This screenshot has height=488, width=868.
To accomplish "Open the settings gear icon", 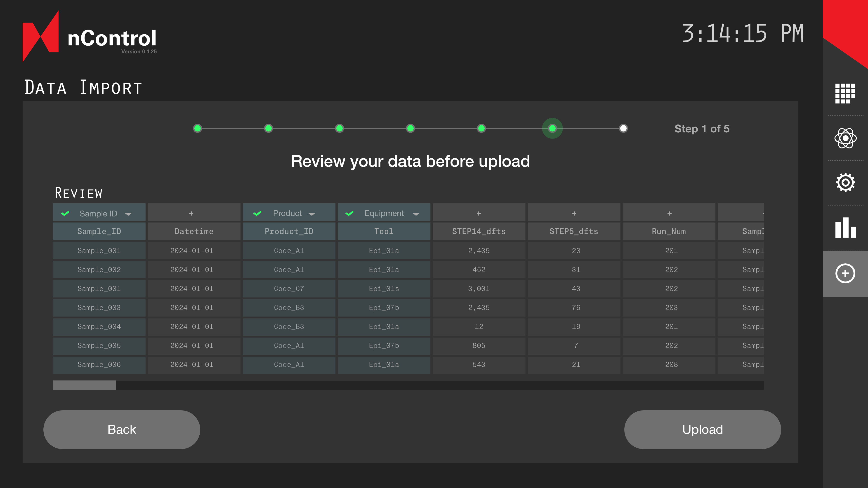I will (x=845, y=183).
